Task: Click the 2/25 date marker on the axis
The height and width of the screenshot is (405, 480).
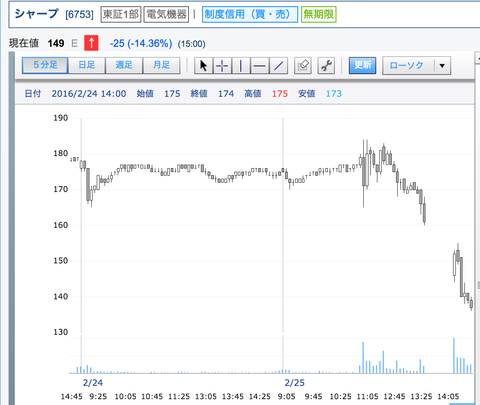Action: click(294, 383)
